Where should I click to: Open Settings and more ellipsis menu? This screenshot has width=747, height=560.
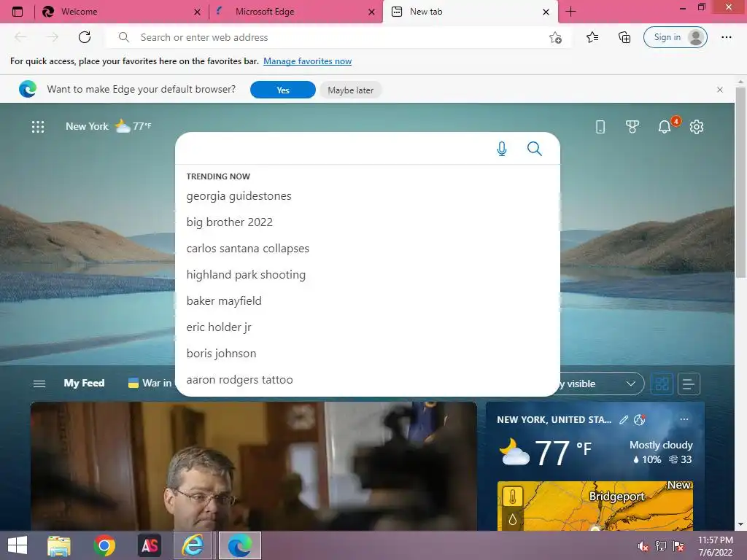pos(726,37)
